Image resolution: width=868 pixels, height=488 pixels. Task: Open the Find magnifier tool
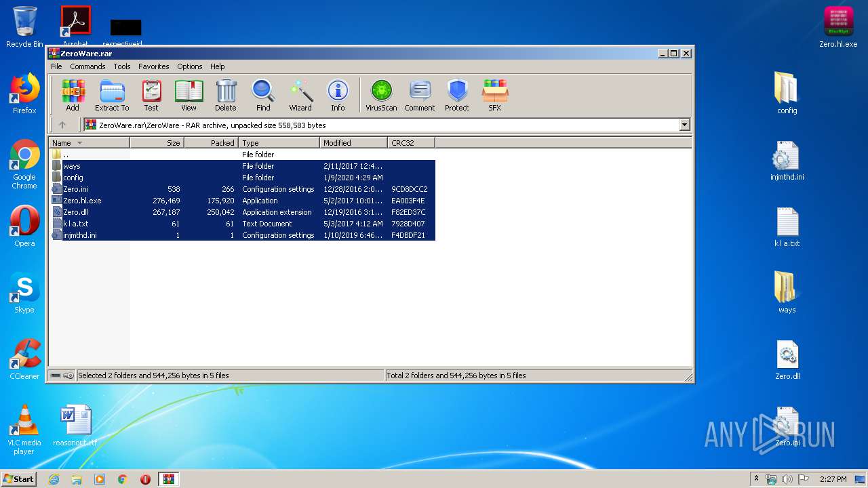pos(263,95)
